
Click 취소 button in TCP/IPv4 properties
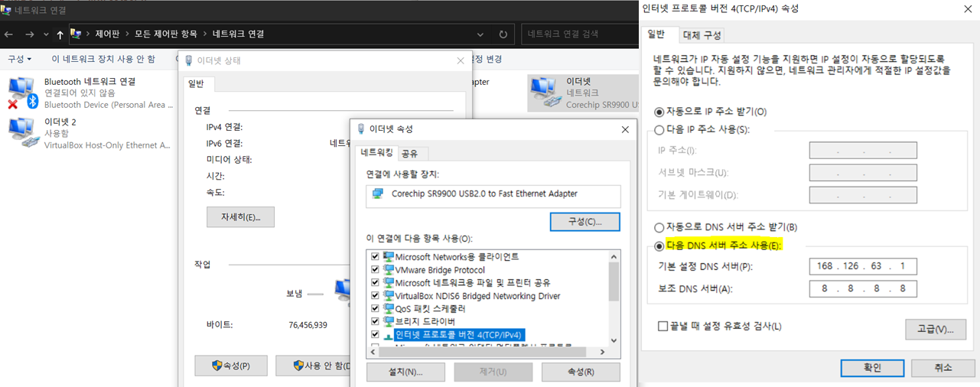tap(943, 368)
